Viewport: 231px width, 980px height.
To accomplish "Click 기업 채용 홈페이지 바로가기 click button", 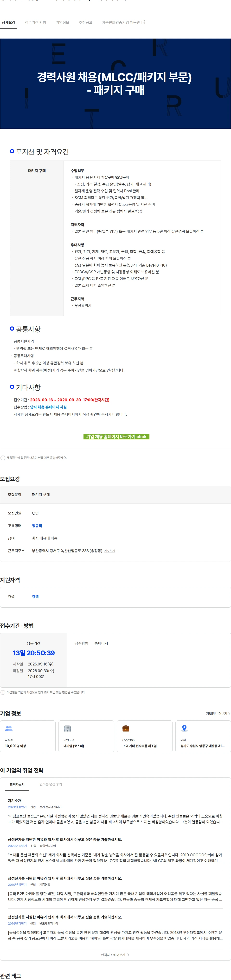I will click(116, 436).
